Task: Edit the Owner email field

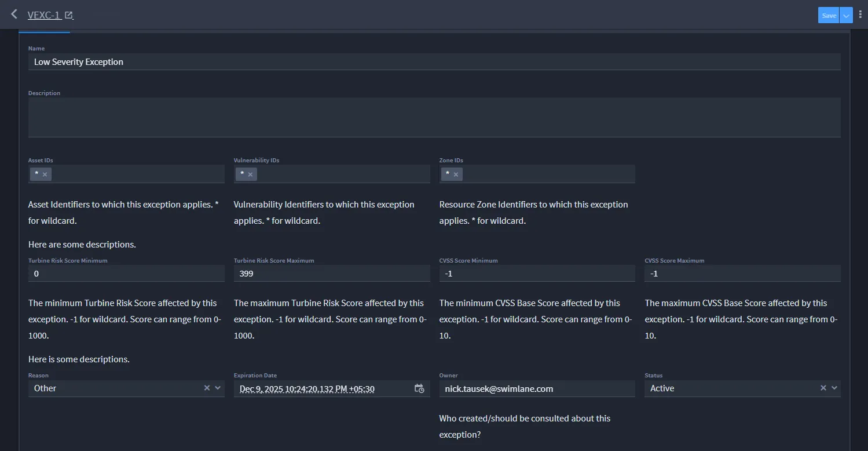Action: pyautogui.click(x=537, y=388)
